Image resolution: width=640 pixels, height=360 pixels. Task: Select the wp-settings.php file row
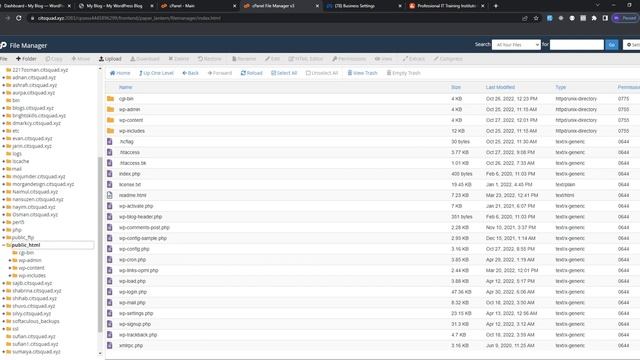pos(372,313)
